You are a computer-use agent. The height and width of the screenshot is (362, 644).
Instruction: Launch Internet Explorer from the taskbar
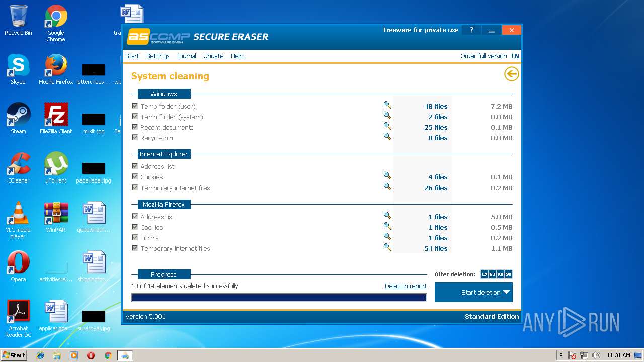tap(40, 355)
